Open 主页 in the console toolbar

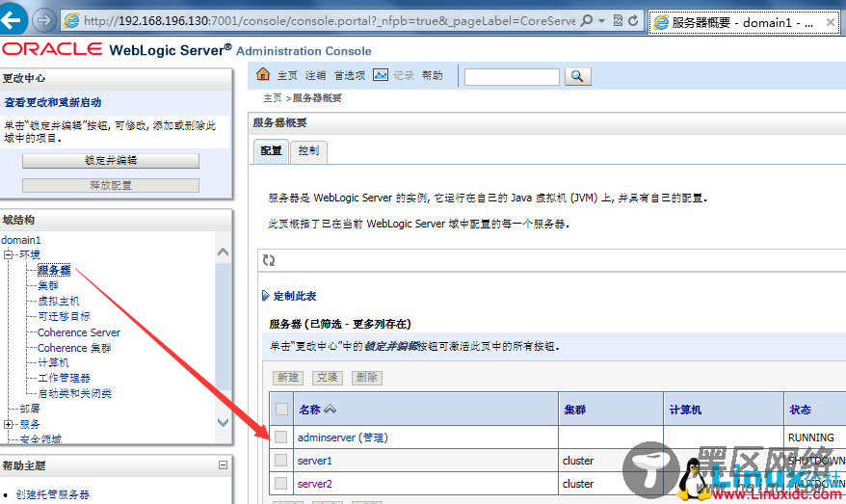[287, 75]
